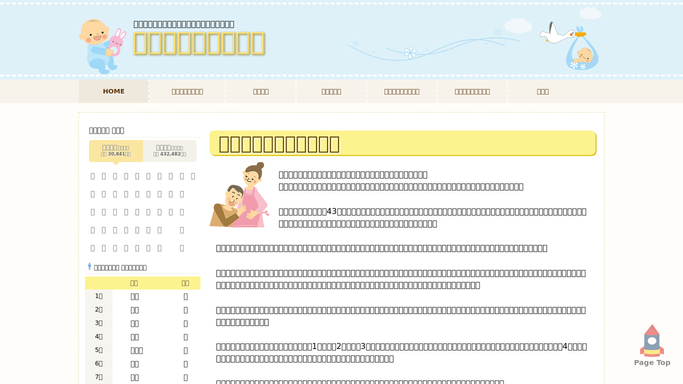Open the last navigation bar item

tap(543, 91)
